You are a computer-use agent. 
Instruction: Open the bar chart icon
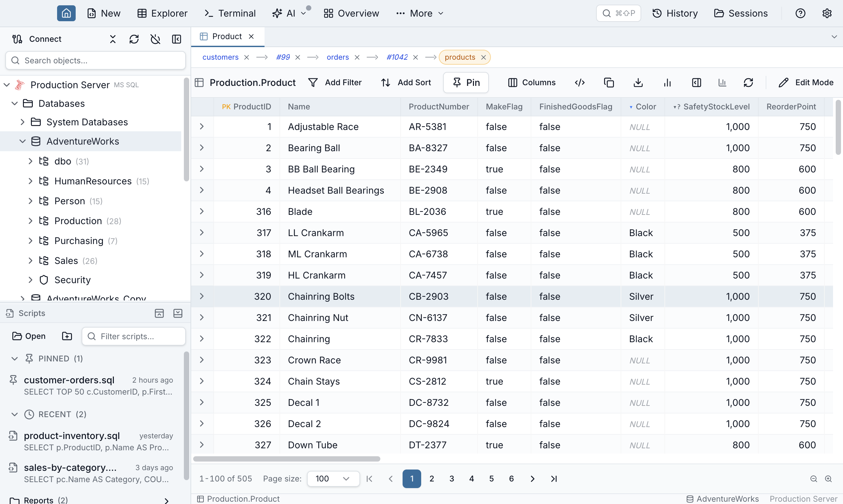[667, 83]
